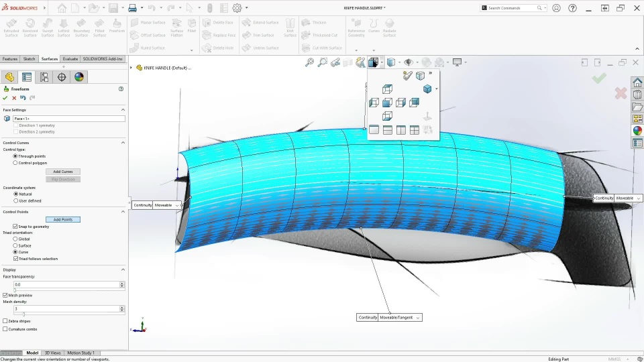Select Through points control type
Screen dimensions: 644x362
coord(15,156)
